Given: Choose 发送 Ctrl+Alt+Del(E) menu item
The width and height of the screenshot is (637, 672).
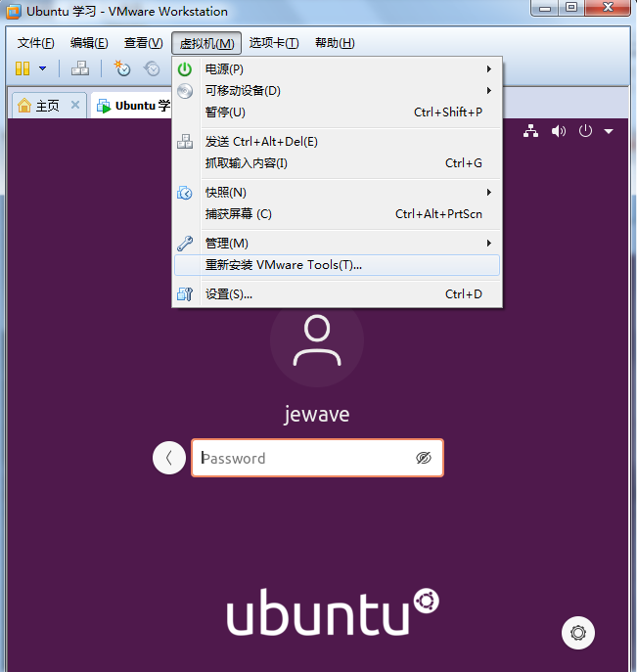Looking at the screenshot, I should click(x=337, y=142).
